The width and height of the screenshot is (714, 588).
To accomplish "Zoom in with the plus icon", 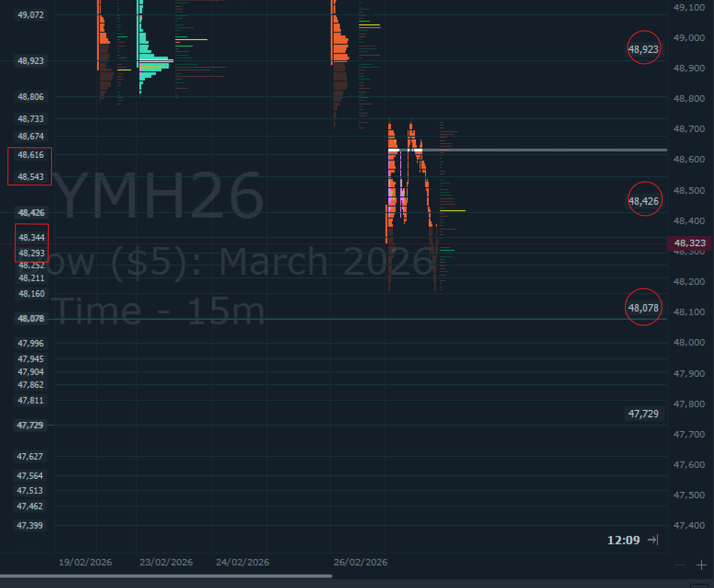I will 701,565.
